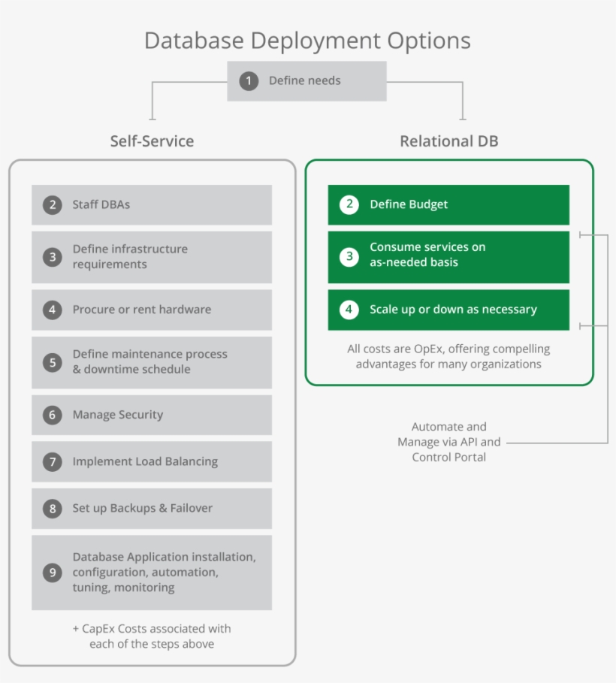This screenshot has height=683, width=616.
Task: Click the circle 9 badge in Self-Service column
Action: click(52, 572)
